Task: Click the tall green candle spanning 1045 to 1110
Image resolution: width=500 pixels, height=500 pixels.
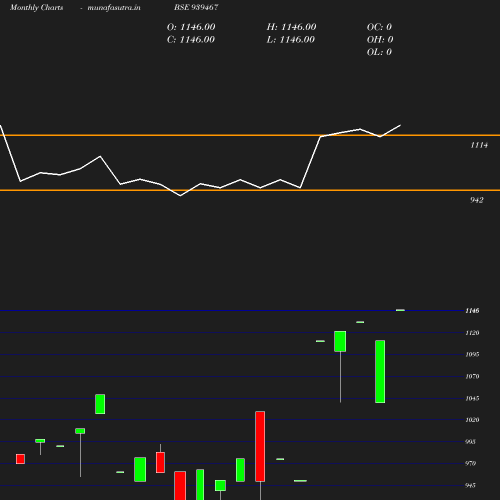Action: [x=380, y=372]
